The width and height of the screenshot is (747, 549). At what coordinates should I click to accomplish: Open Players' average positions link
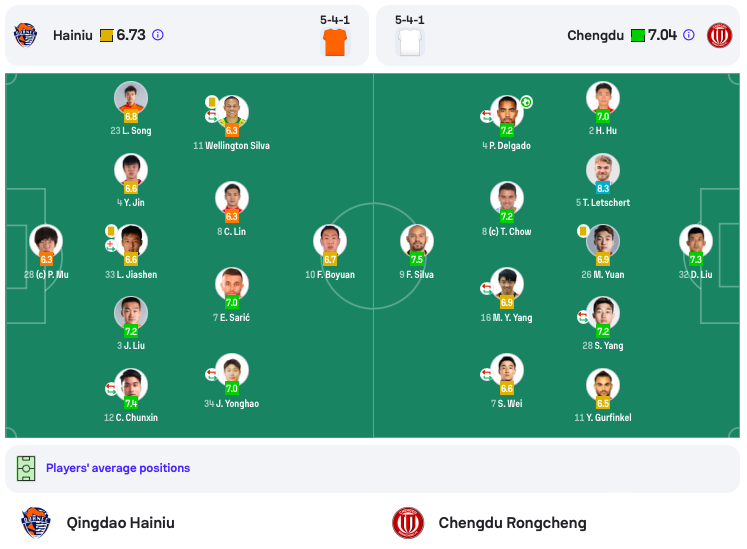coord(118,468)
